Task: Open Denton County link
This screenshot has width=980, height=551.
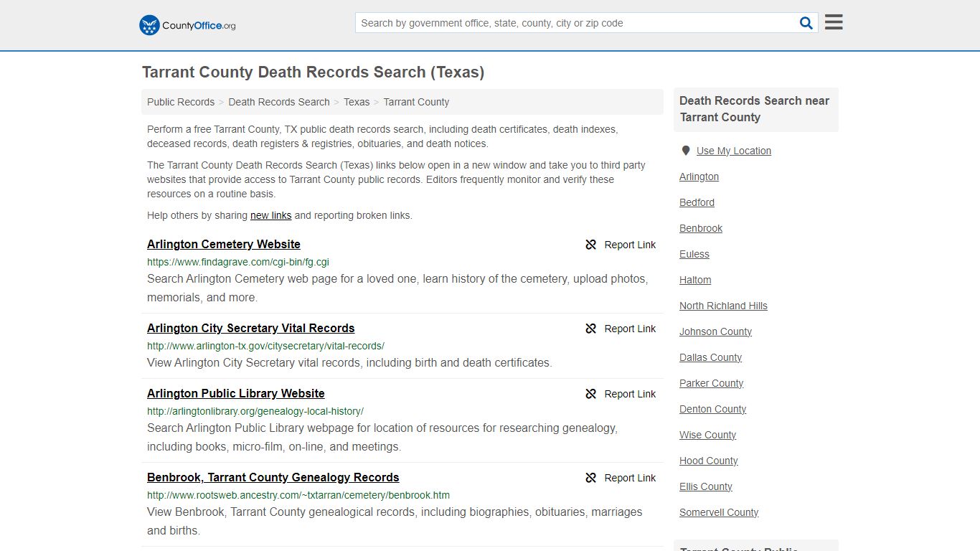Action: click(x=712, y=409)
